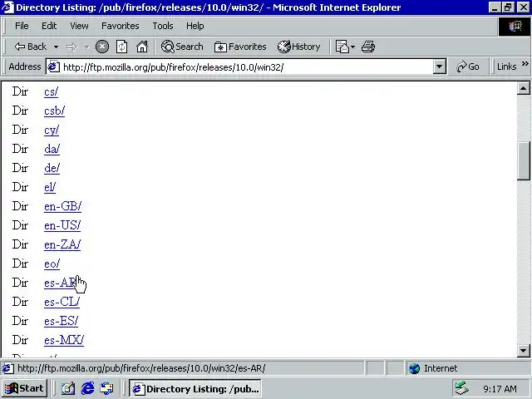Open the Favorites toolbar pane
The height and width of the screenshot is (399, 532).
(x=240, y=47)
